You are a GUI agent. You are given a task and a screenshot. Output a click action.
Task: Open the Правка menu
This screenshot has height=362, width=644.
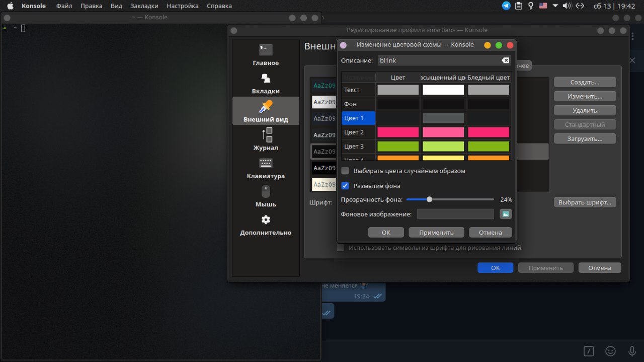91,6
